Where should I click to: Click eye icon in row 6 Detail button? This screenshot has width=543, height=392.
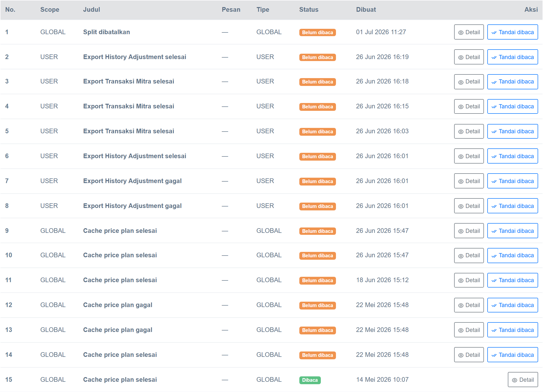[461, 156]
